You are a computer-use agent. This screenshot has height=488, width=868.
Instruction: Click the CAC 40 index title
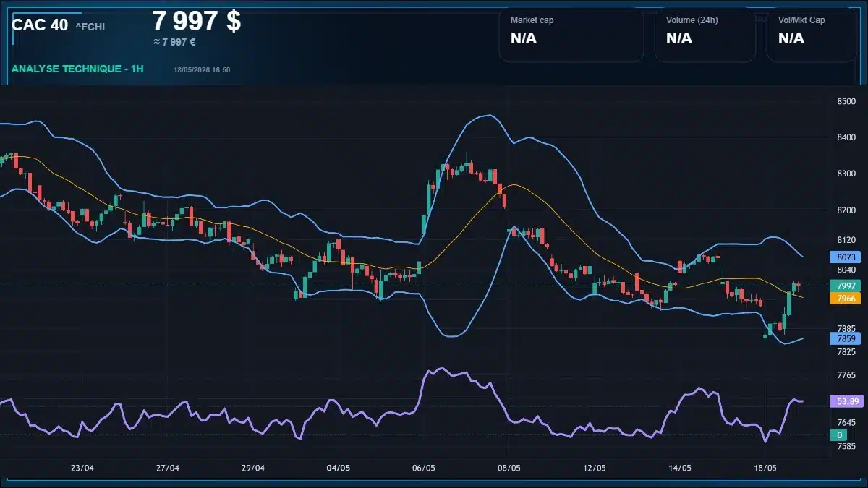pos(40,25)
